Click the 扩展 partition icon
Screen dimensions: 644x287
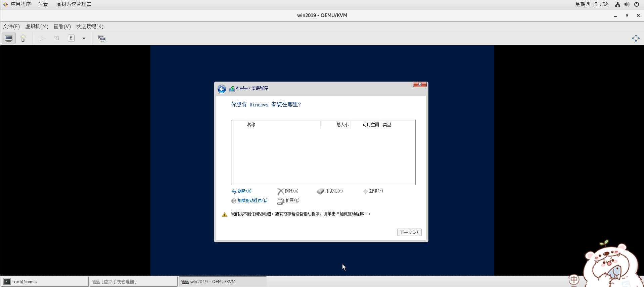281,201
